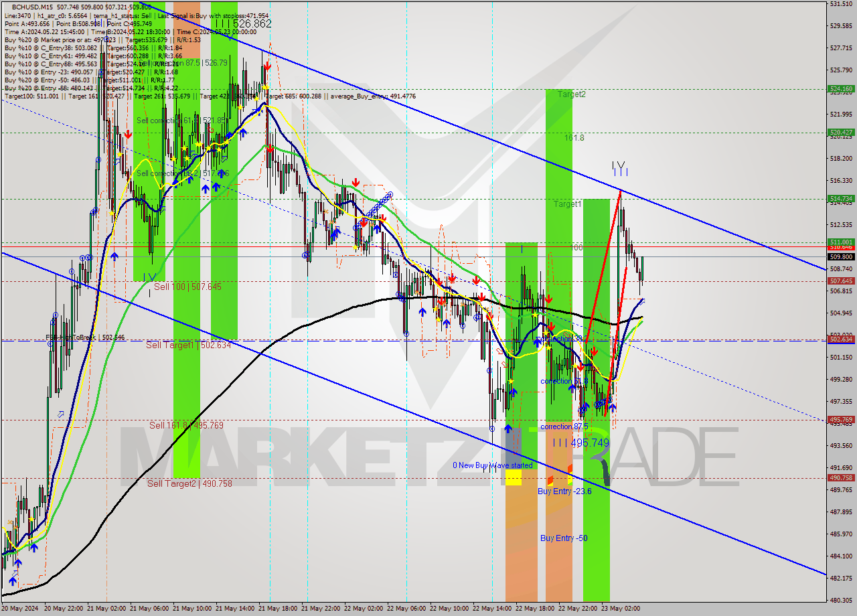Click the '0 New Buy Wave started' label

click(492, 465)
